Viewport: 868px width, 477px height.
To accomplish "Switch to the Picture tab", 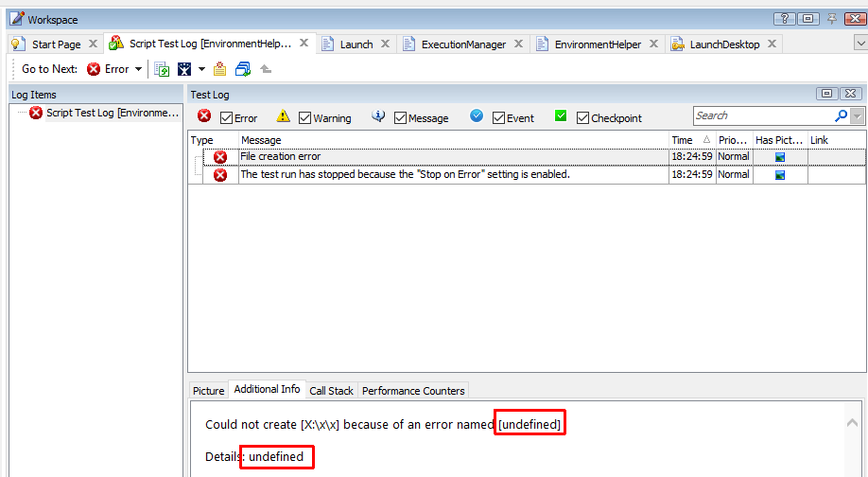I will [x=208, y=391].
